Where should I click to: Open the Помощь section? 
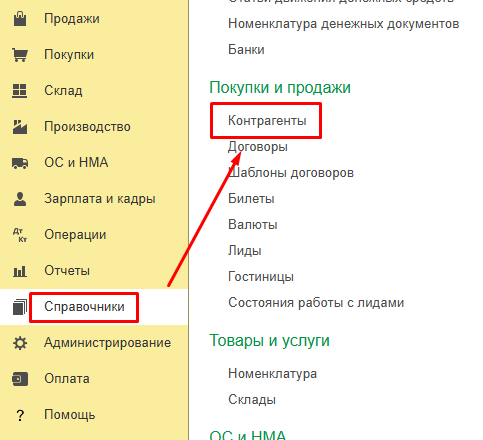(70, 415)
